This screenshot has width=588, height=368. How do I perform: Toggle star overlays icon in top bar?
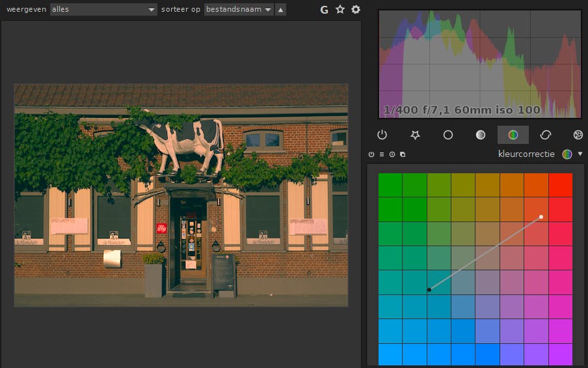[340, 9]
